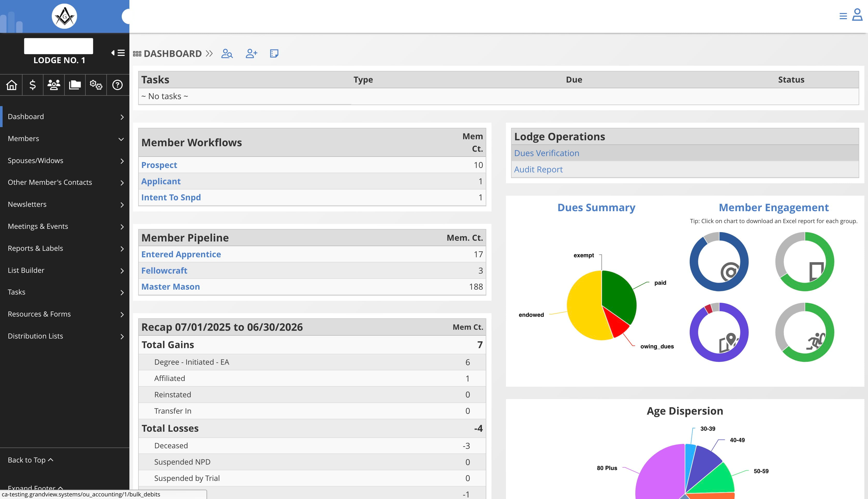
Task: Open the note icon next to Dashboard
Action: pos(274,54)
